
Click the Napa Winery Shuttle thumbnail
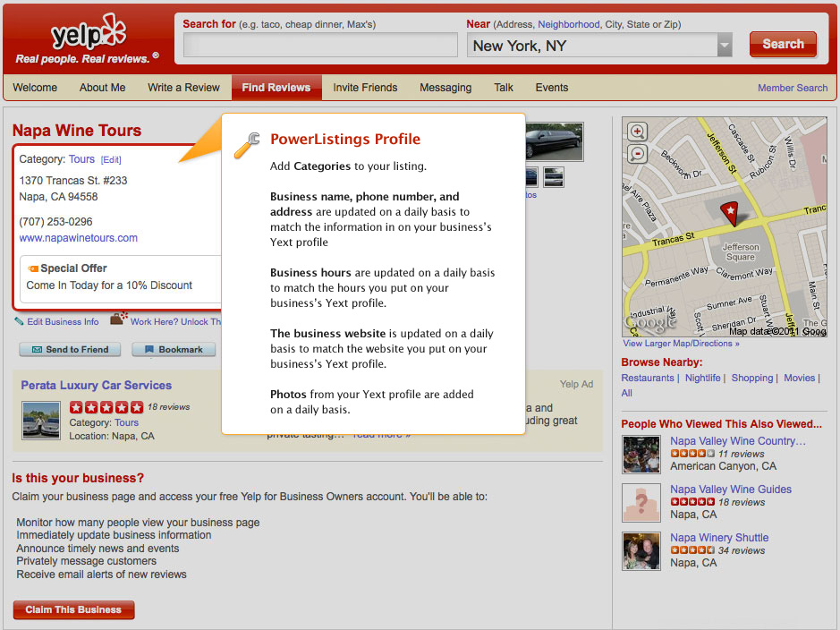coord(641,551)
